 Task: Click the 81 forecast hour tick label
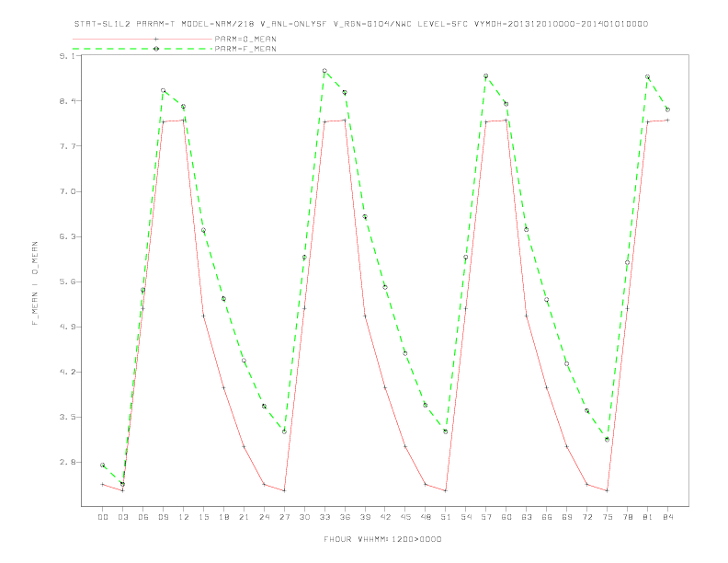647,517
